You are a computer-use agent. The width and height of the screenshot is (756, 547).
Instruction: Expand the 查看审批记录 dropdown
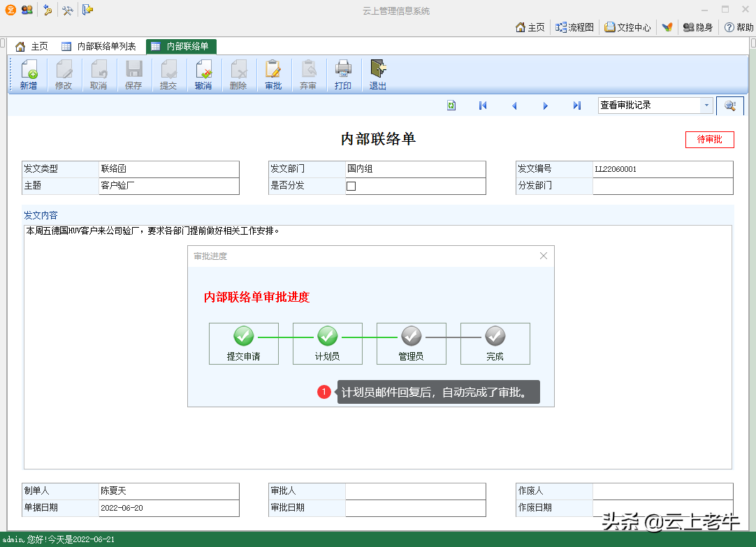point(706,105)
